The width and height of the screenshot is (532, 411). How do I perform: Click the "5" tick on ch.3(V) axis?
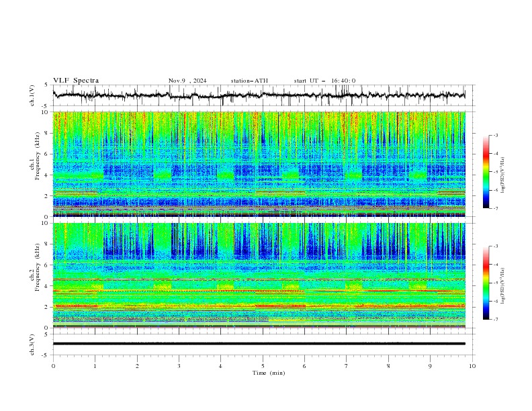[x=46, y=334]
